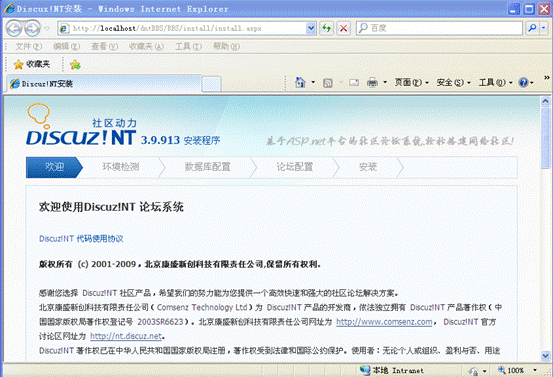Expand the Print options dropdown arrow

pyautogui.click(x=385, y=83)
